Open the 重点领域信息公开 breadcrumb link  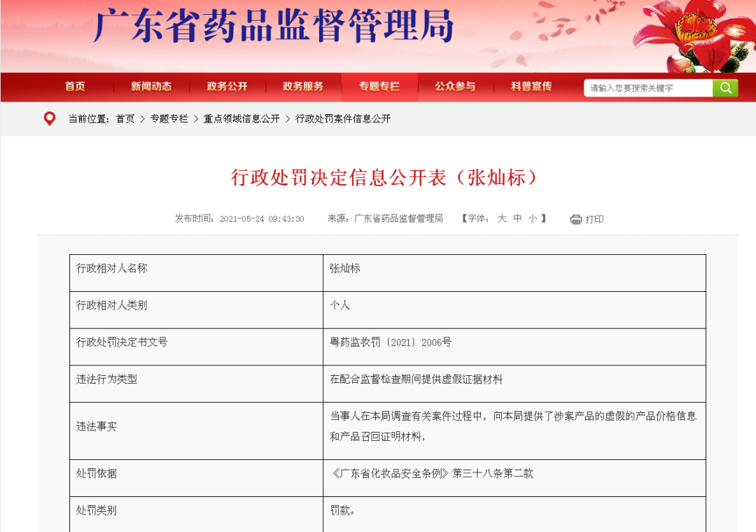point(241,119)
